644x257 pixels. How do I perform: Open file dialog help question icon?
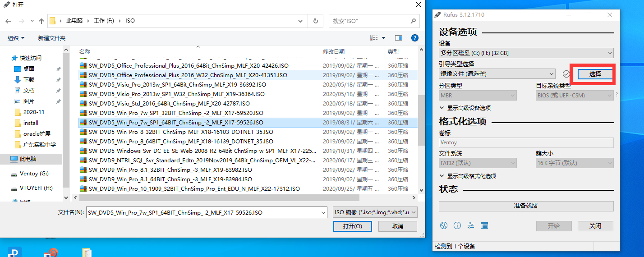click(414, 38)
